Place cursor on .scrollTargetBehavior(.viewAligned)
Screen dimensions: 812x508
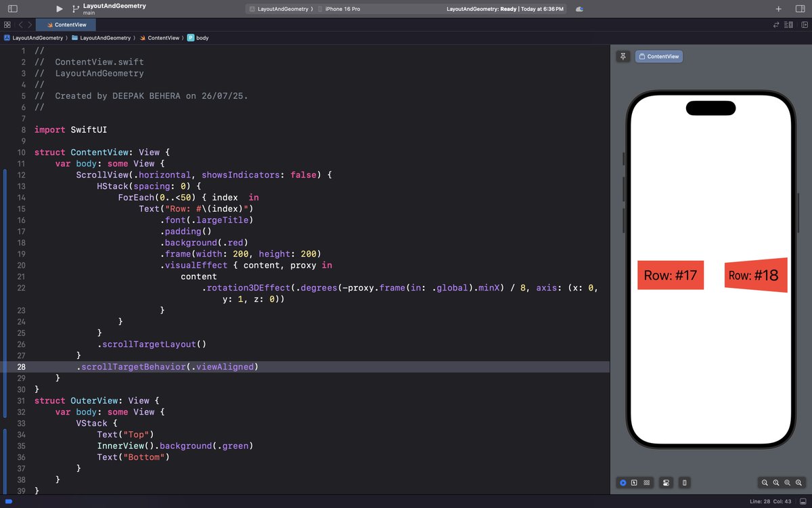[x=167, y=366]
